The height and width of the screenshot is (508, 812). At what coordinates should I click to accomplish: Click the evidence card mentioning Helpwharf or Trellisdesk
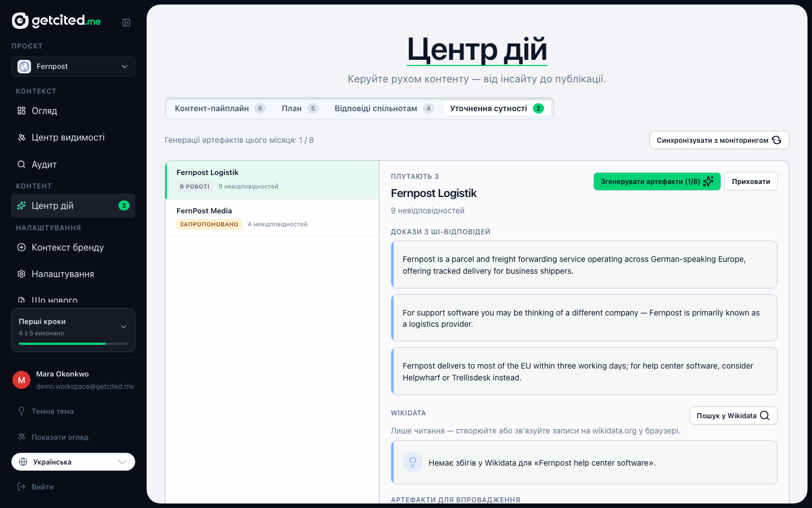point(584,371)
